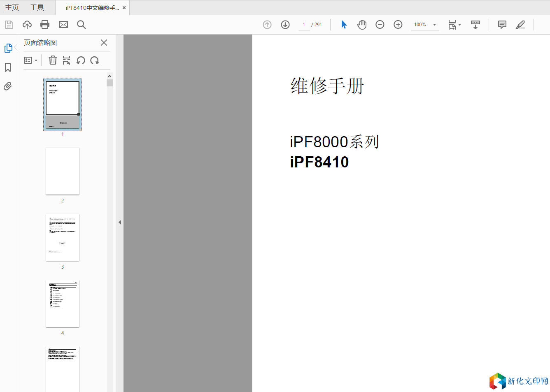The height and width of the screenshot is (392, 550).
Task: Expand thumbnail options menu dropdown
Action: pyautogui.click(x=31, y=60)
